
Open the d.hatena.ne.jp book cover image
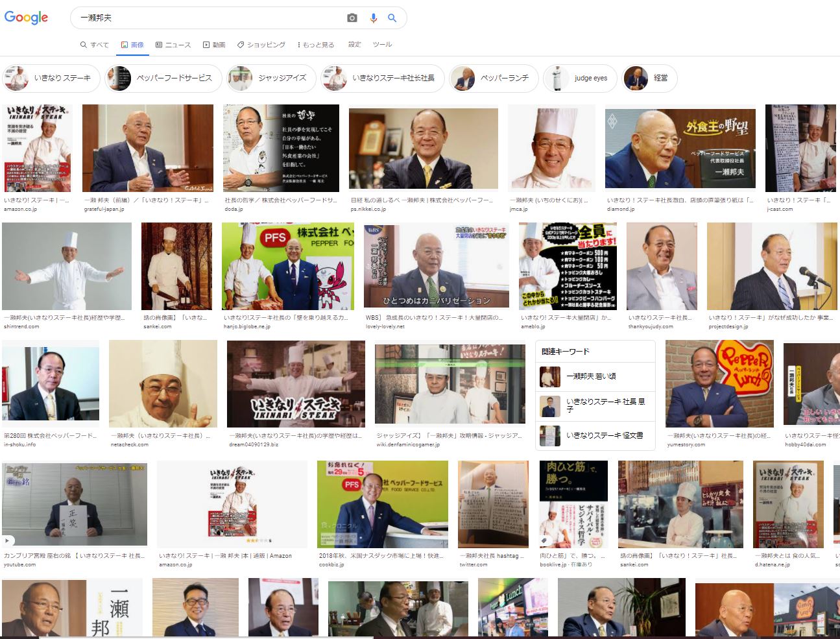pyautogui.click(x=788, y=503)
